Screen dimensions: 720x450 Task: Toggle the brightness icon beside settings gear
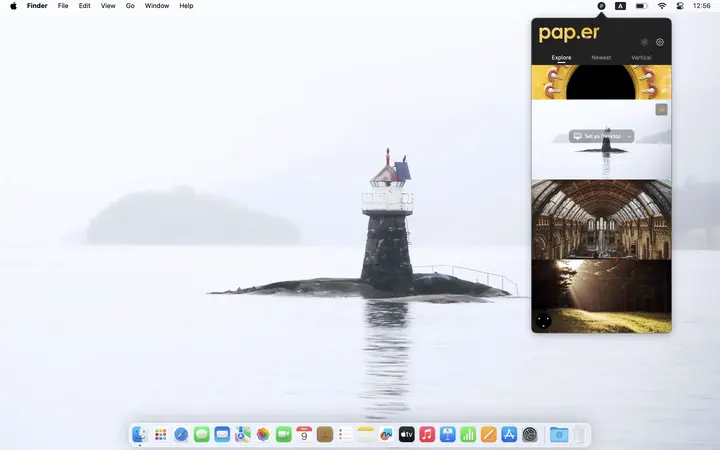pos(644,42)
